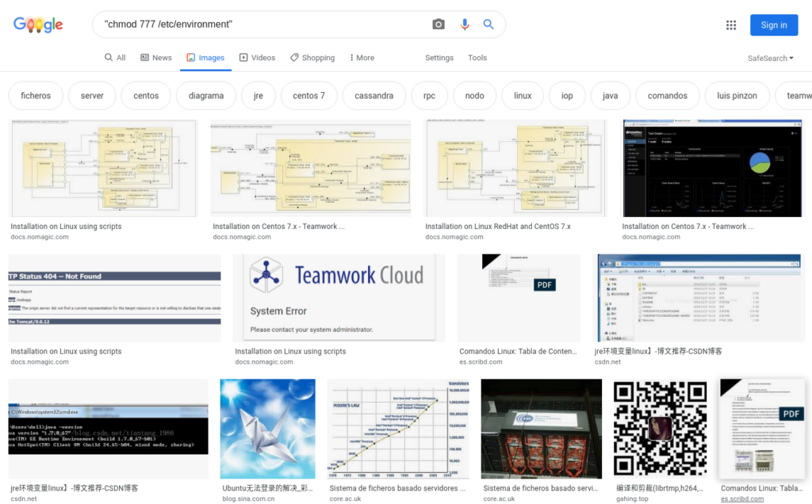Click blog.sina.com.cn source link

[x=248, y=498]
